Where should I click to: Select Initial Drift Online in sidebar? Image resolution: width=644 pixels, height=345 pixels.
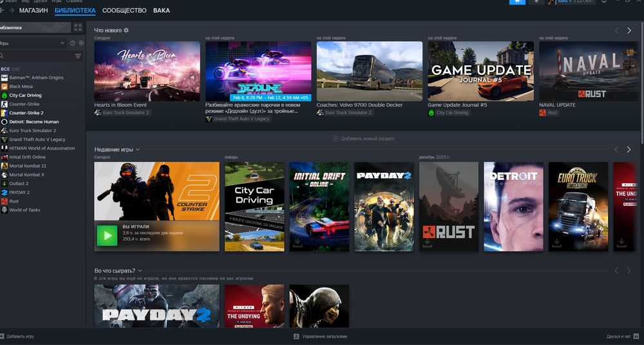[x=28, y=157]
